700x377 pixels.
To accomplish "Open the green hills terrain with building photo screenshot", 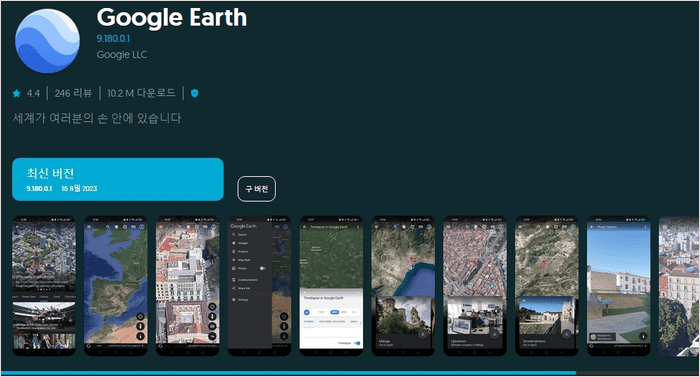I will (x=547, y=286).
